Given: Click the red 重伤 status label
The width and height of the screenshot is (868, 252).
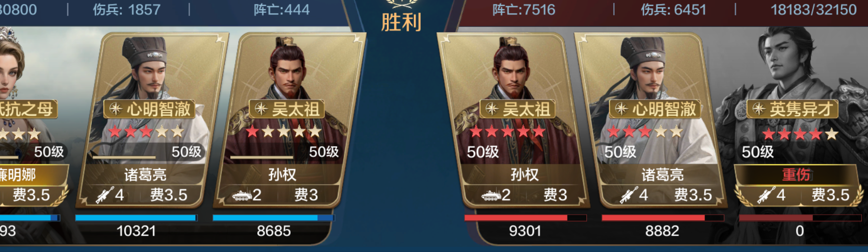Looking at the screenshot, I should click(796, 175).
